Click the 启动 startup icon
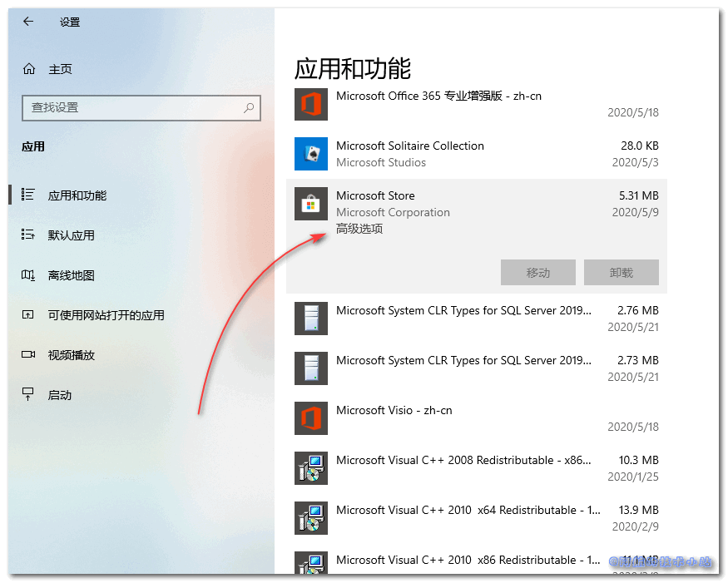The width and height of the screenshot is (728, 583). (28, 395)
